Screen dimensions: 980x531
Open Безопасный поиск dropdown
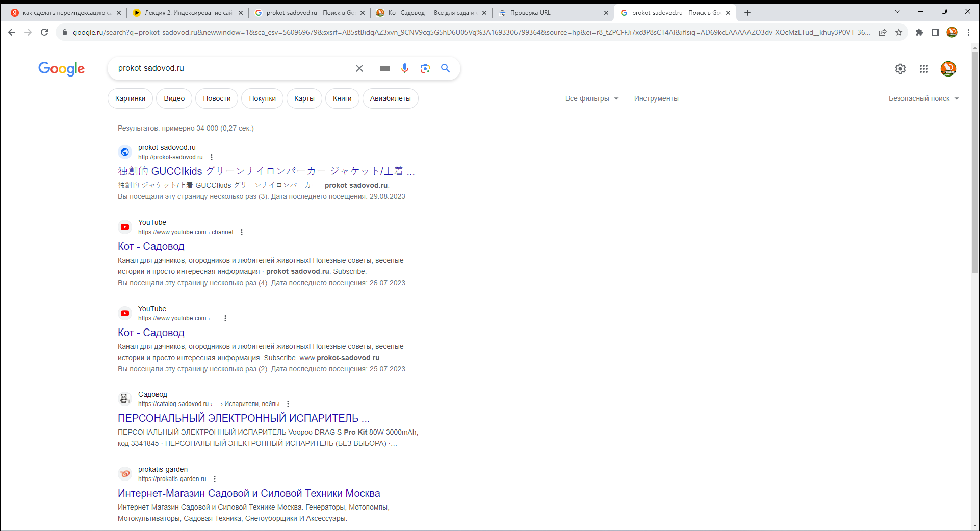click(x=923, y=98)
